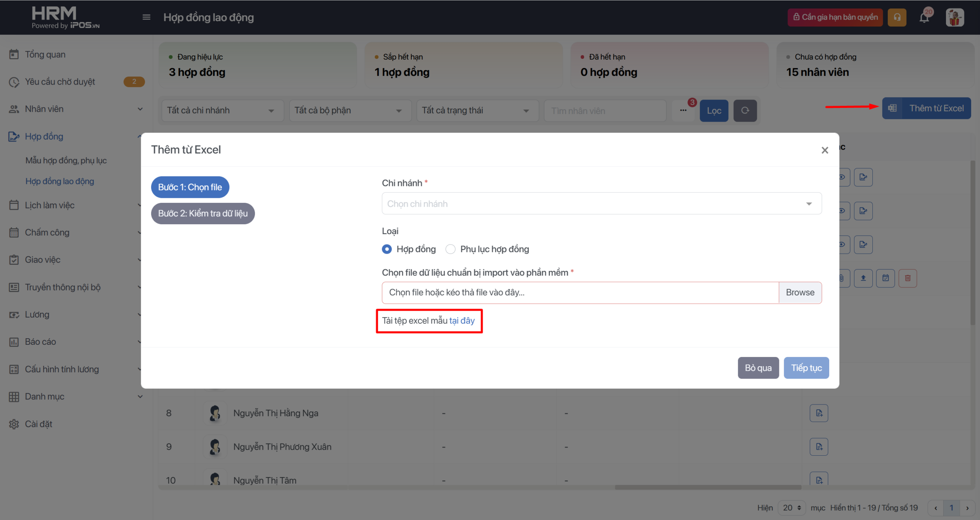Image resolution: width=980 pixels, height=520 pixels.
Task: Open Mẫu hợp đồng, phụ lục submenu
Action: coord(66,160)
